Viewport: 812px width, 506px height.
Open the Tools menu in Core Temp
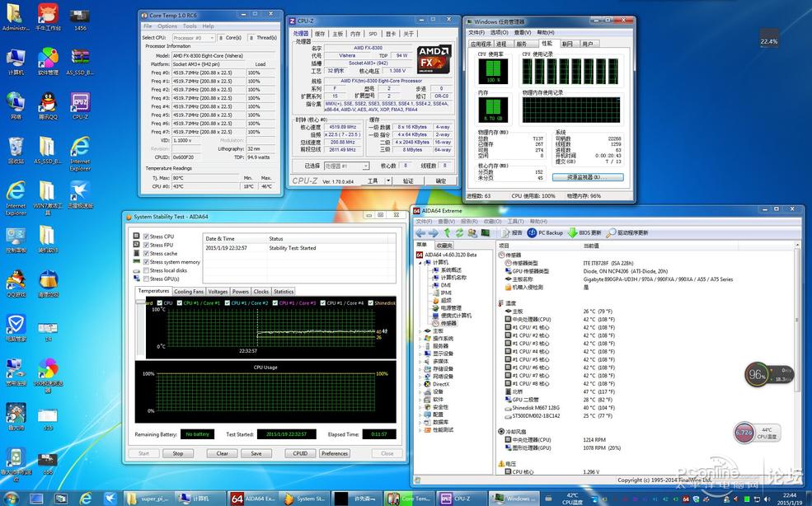190,26
